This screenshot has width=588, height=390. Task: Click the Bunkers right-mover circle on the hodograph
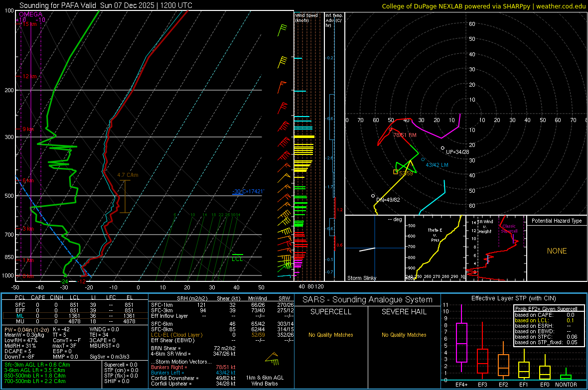(390, 130)
